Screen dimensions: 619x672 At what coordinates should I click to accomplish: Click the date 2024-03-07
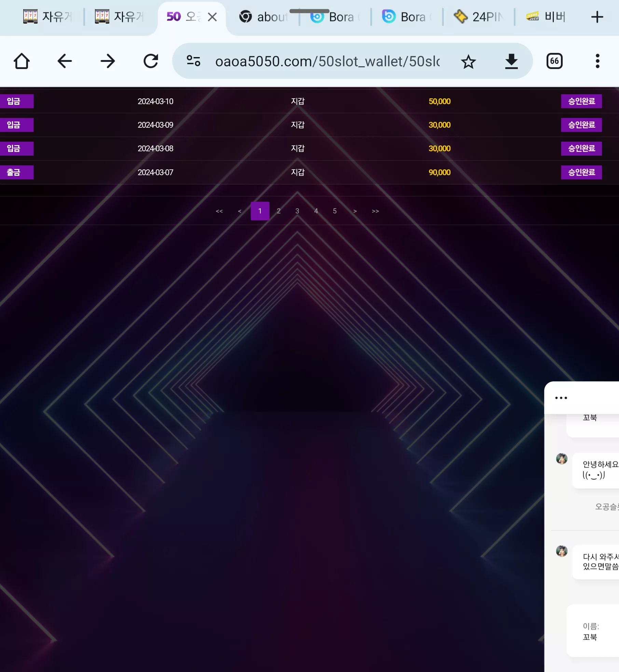(155, 172)
